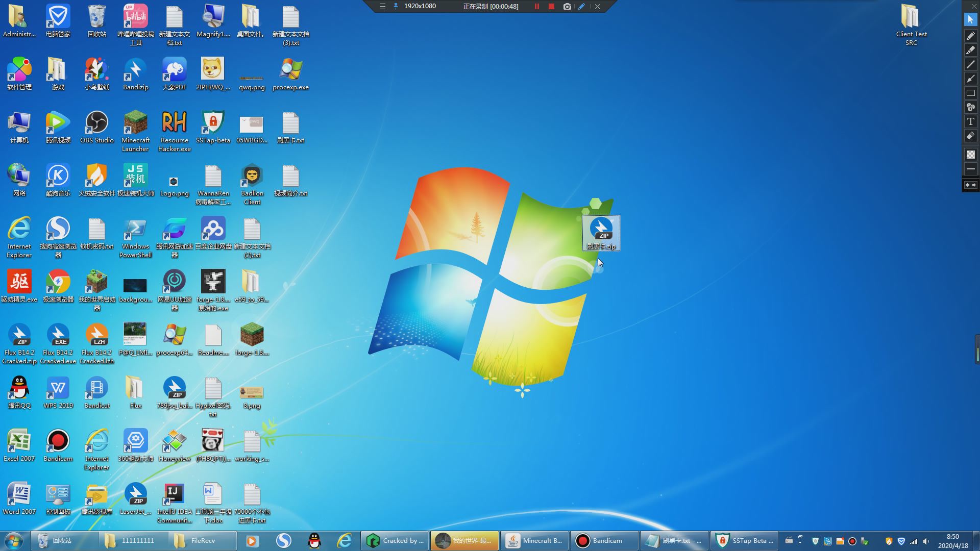
Task: Select the arrow drawing tool
Action: (971, 79)
